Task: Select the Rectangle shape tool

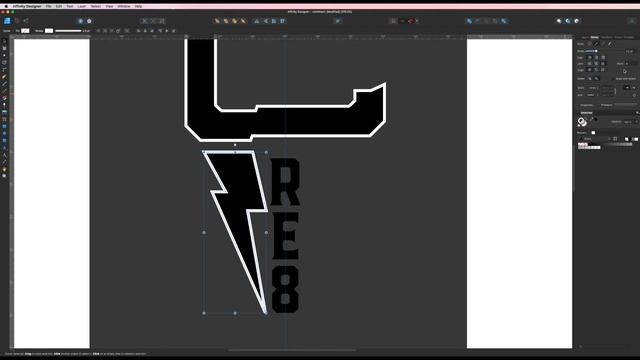Action: 4,126
